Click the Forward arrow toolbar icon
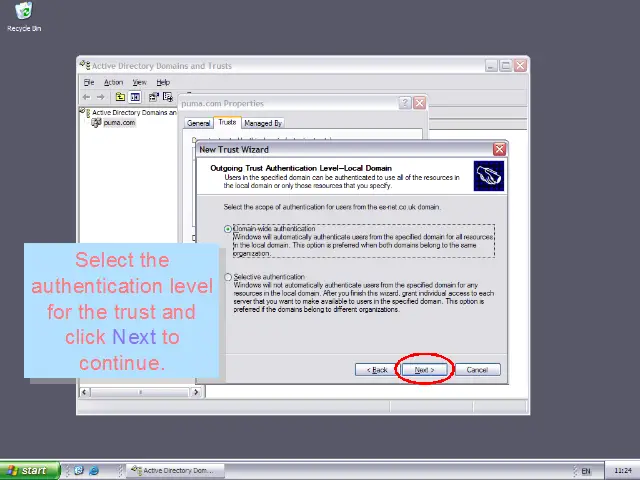 pos(100,97)
